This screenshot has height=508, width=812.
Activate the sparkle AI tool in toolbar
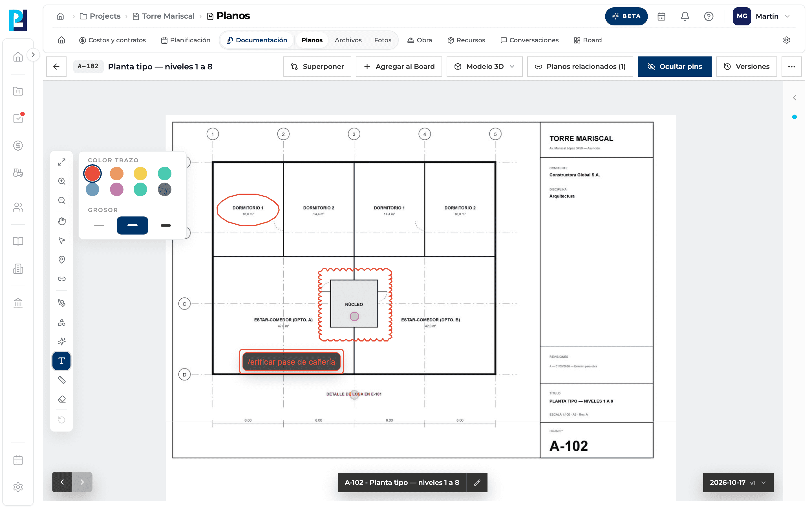click(61, 341)
